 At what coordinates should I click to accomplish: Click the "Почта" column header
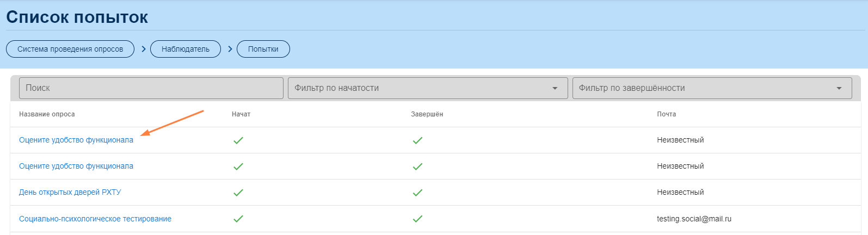click(x=666, y=114)
